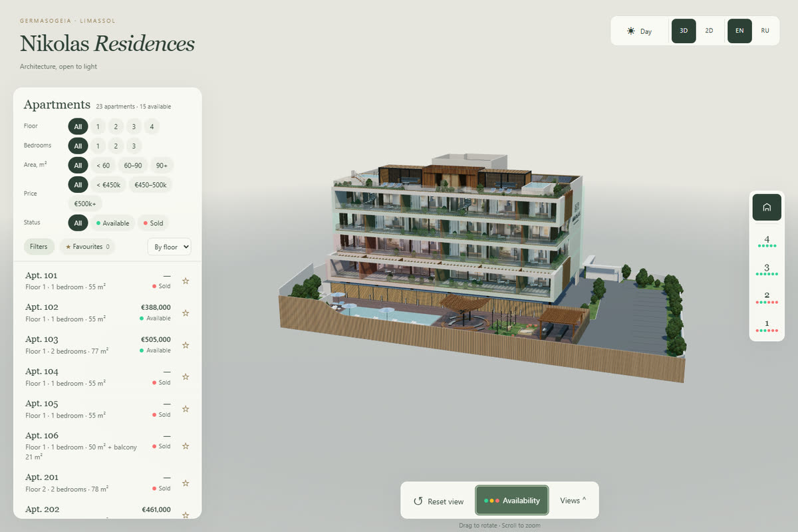Image resolution: width=798 pixels, height=532 pixels.
Task: Select EN language
Action: [739, 31]
